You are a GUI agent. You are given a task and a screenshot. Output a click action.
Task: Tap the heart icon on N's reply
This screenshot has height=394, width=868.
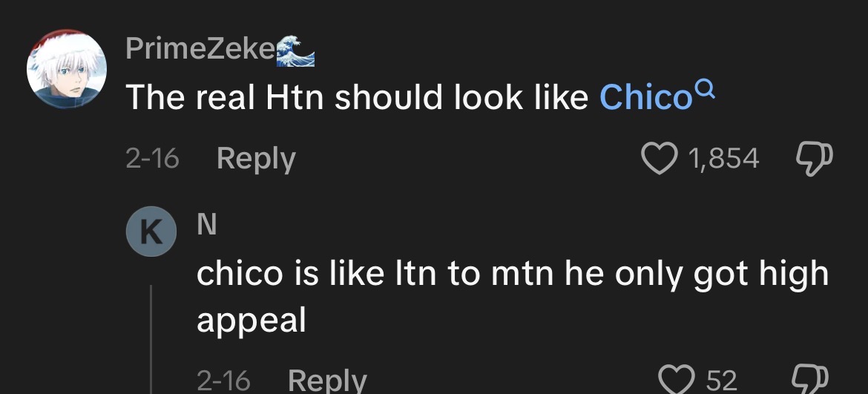coord(676,380)
